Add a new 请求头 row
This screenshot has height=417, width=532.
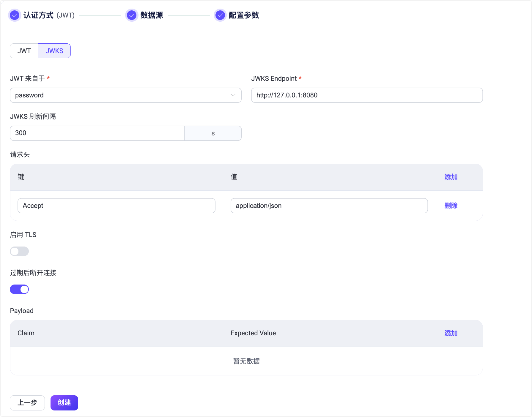pos(451,177)
